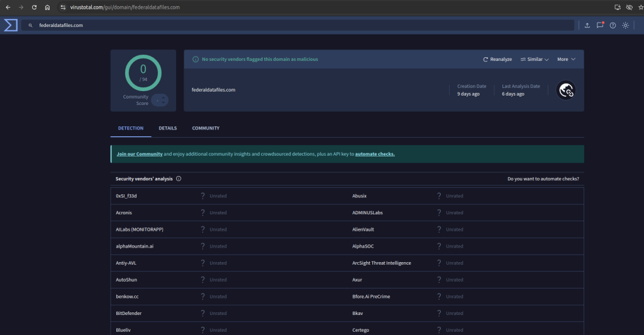Click question mark icon in ADMINUSLabs row
Image resolution: width=644 pixels, height=335 pixels.
439,212
